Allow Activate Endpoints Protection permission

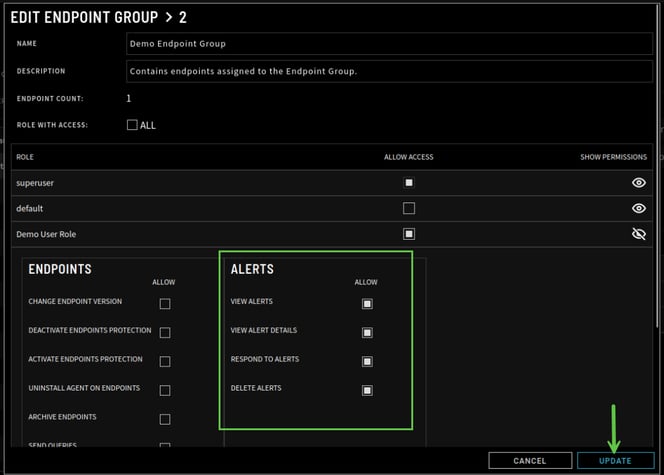(x=165, y=361)
